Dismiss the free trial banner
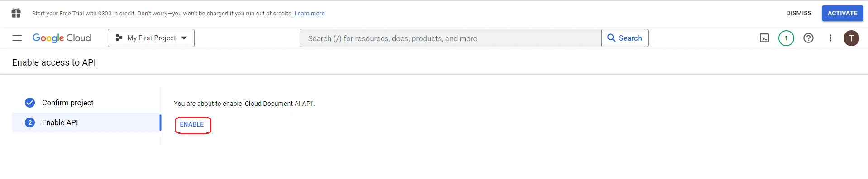The width and height of the screenshot is (868, 179). 799,13
